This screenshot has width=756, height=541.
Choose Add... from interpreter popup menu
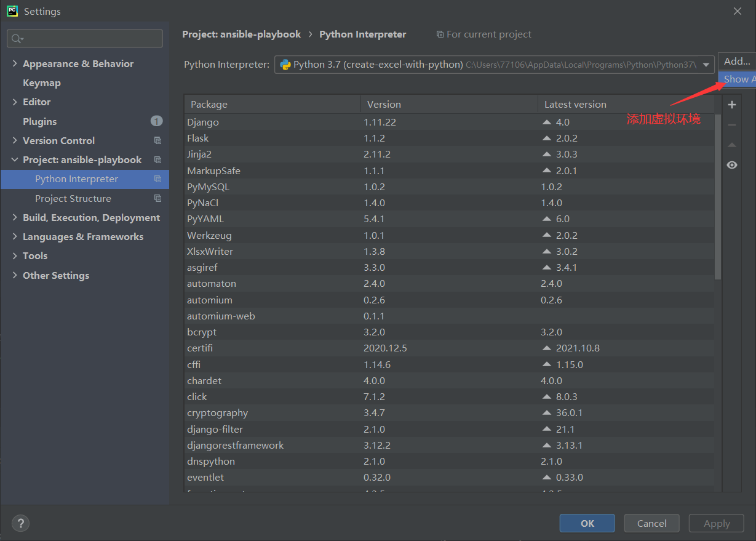click(737, 61)
